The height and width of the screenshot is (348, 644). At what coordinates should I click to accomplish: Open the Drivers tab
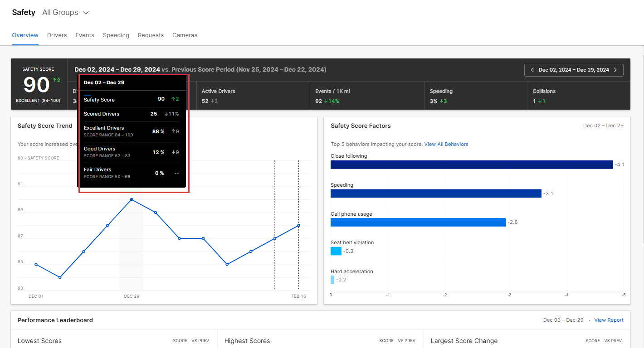point(57,35)
